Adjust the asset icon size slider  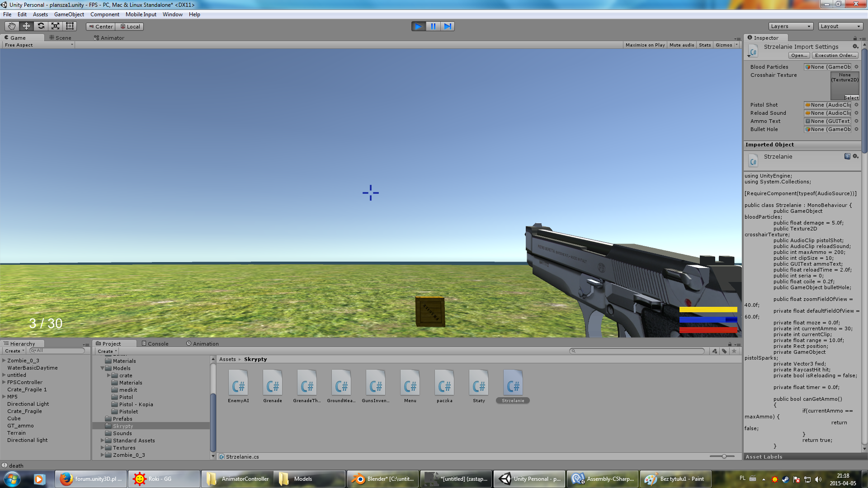point(724,456)
